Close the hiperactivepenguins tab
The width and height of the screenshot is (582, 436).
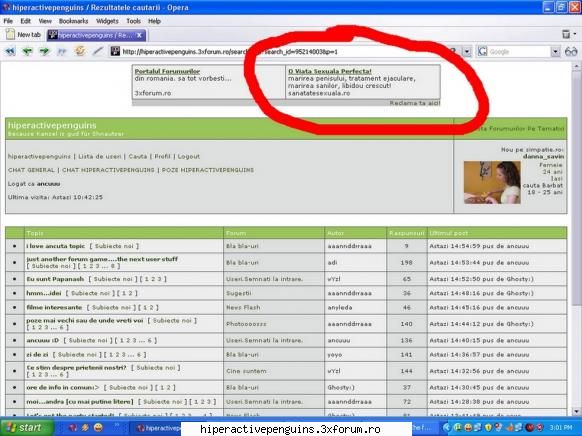pos(139,35)
